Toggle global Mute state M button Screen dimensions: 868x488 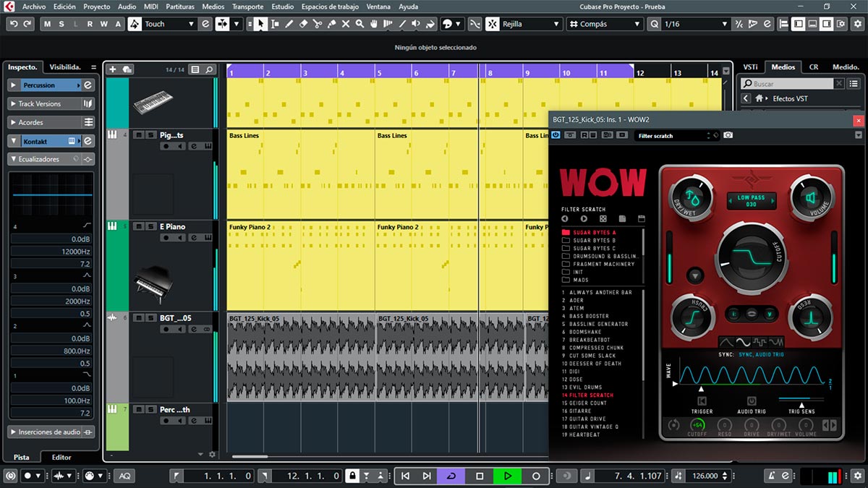pyautogui.click(x=48, y=24)
